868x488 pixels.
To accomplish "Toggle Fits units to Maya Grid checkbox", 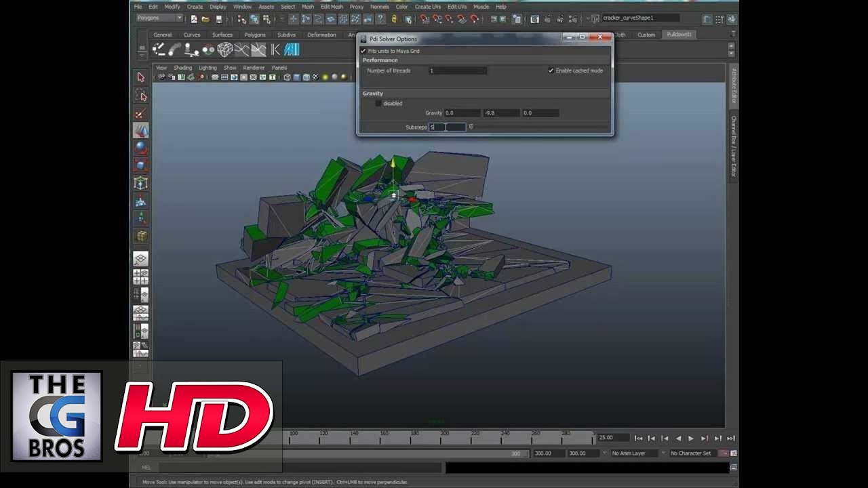I will coord(363,51).
